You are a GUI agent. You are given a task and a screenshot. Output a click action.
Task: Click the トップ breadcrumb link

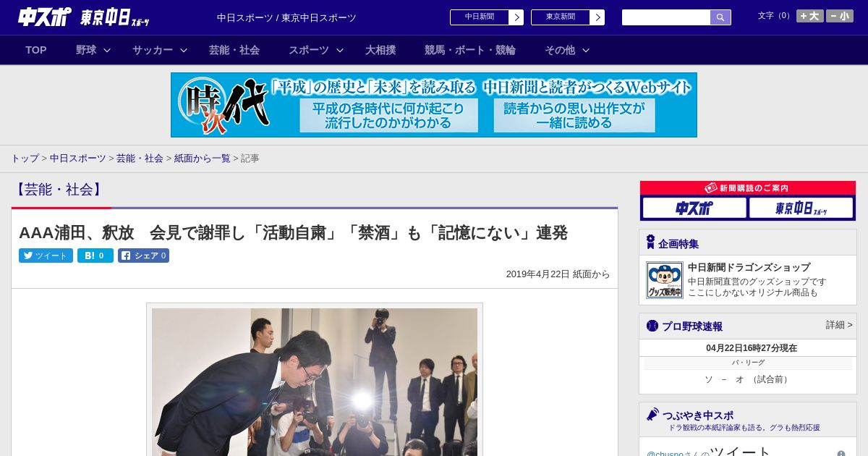[25, 159]
